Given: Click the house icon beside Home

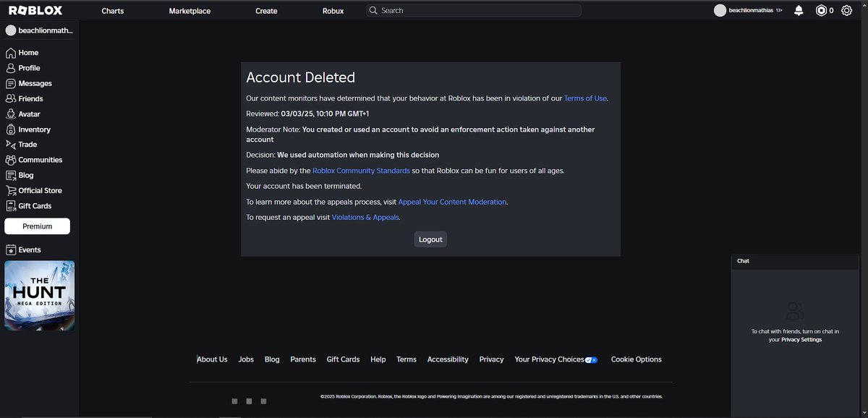Looking at the screenshot, I should (x=11, y=53).
